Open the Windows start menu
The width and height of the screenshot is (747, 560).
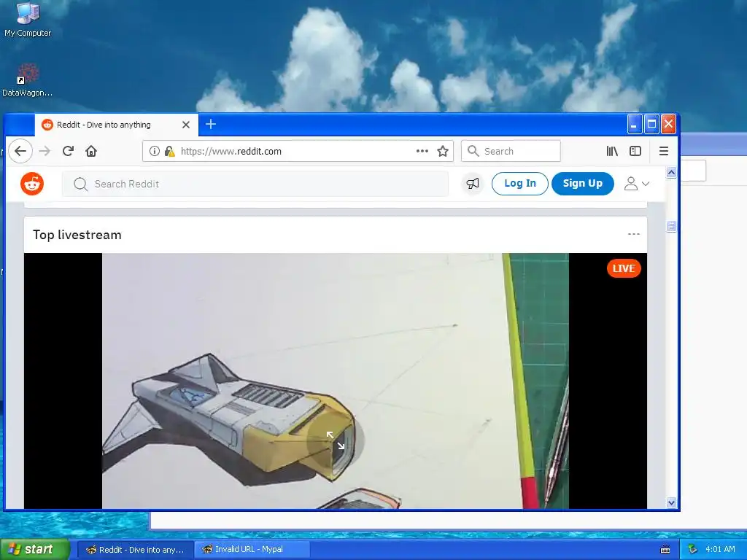(x=35, y=550)
